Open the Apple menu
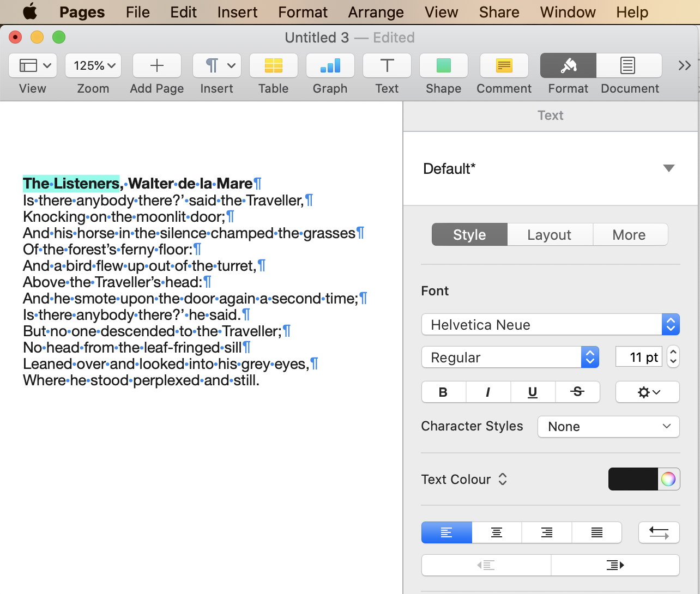The height and width of the screenshot is (594, 700). pyautogui.click(x=30, y=11)
